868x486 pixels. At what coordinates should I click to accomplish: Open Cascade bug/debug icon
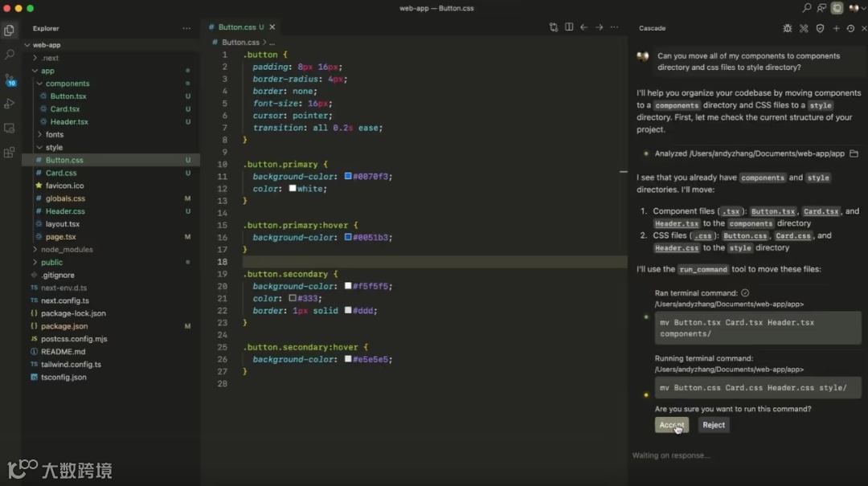coord(787,28)
